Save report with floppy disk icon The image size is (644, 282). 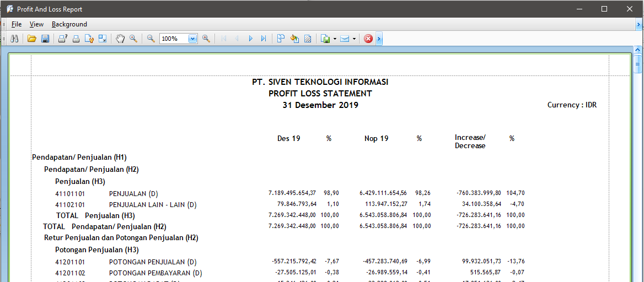45,39
